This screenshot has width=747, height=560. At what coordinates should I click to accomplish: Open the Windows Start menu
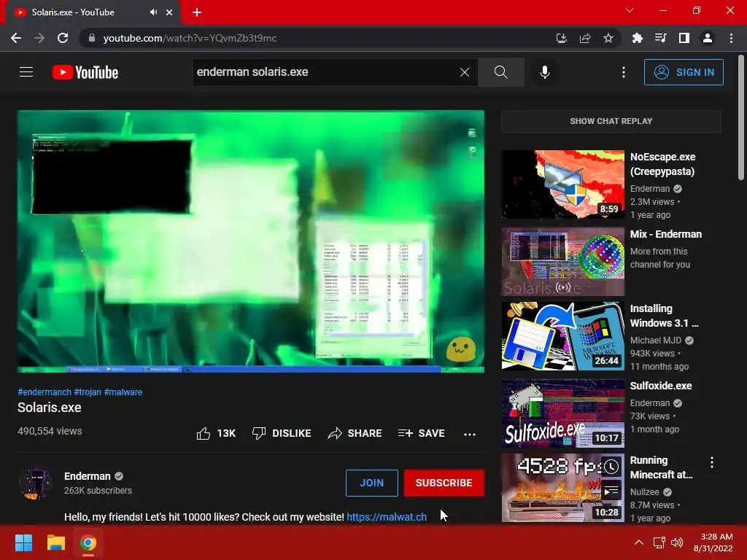tap(23, 542)
